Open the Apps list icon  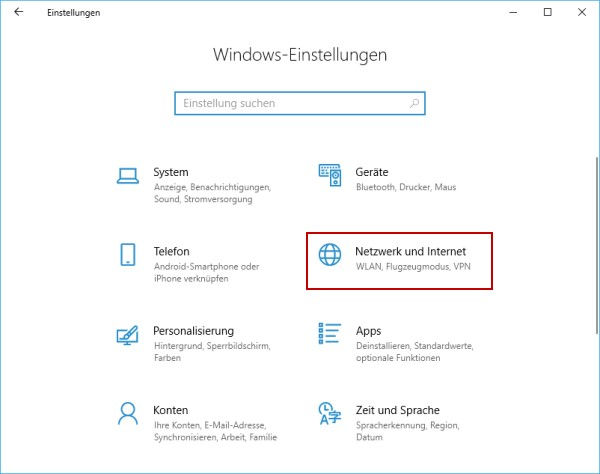tap(329, 333)
